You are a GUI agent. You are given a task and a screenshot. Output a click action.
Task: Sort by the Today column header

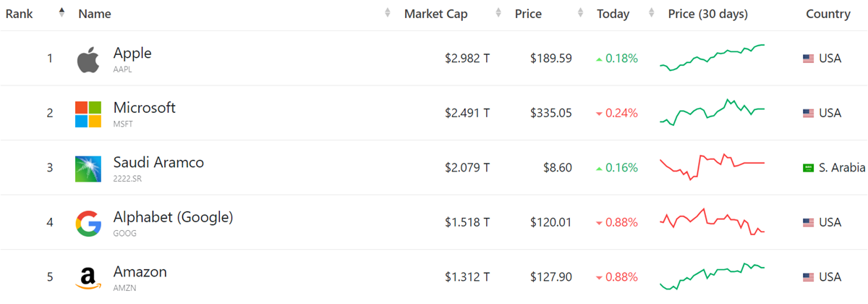pos(613,14)
